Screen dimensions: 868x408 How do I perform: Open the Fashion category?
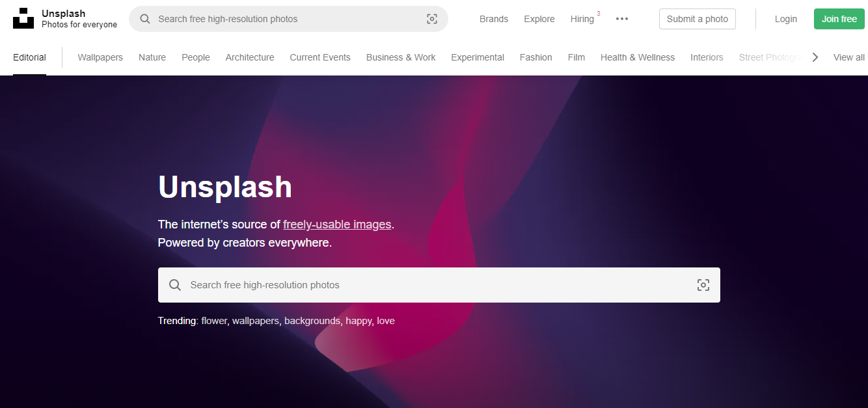536,57
